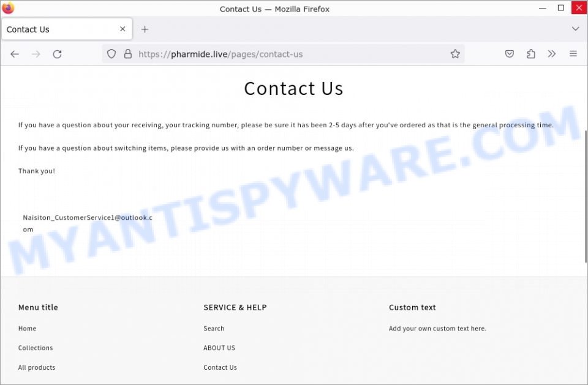Click the page vertical scrollbar

coord(586,196)
